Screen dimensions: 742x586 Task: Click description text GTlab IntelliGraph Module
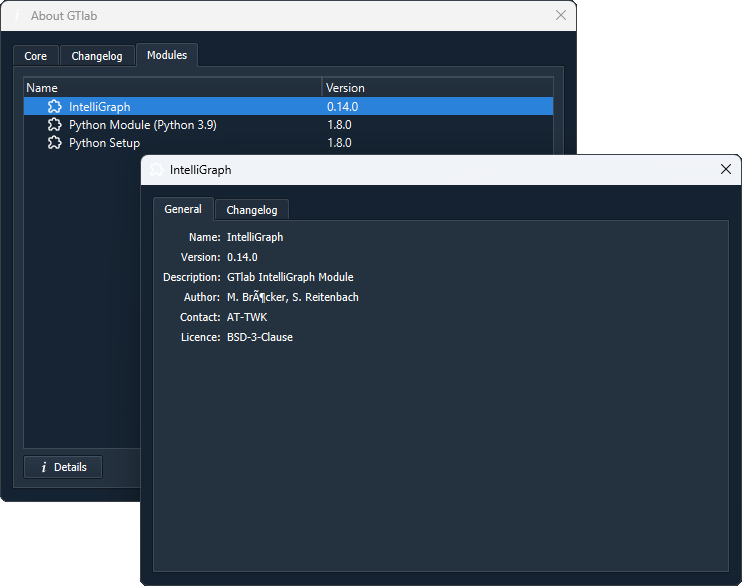click(x=290, y=277)
